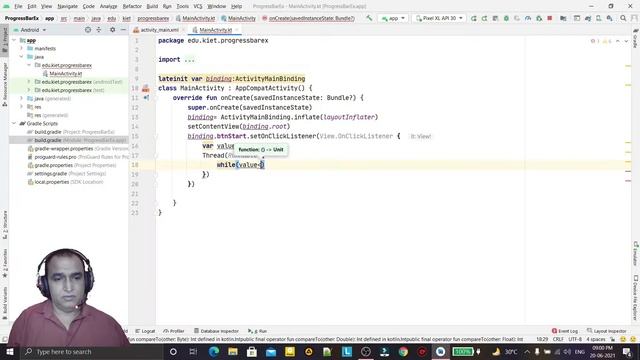Select the MainActivity.kt editor tab
Image resolution: width=640 pixels, height=360 pixels.
point(216,30)
